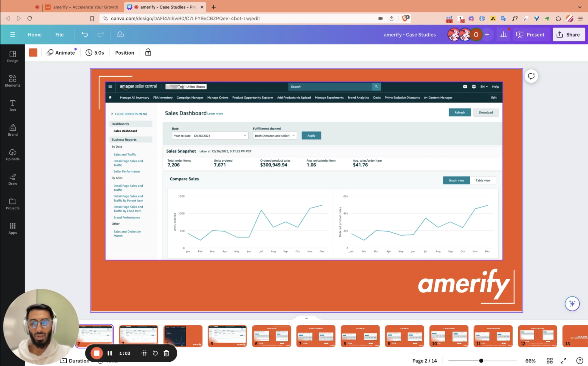Image resolution: width=588 pixels, height=366 pixels.
Task: Click the Share button
Action: pos(569,35)
